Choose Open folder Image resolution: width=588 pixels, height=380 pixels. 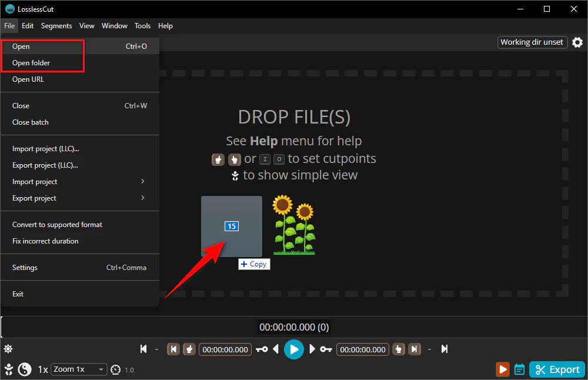pos(80,62)
